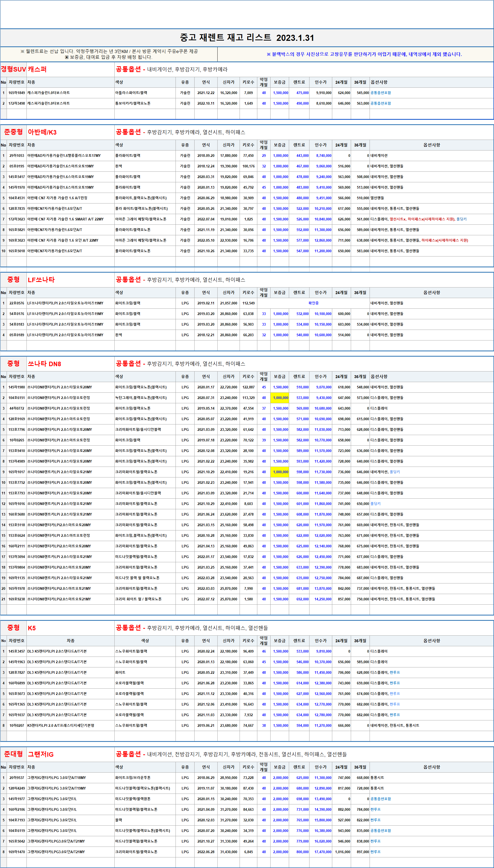Select color cell "톰보이카키/블랙모노톤"

(133, 104)
